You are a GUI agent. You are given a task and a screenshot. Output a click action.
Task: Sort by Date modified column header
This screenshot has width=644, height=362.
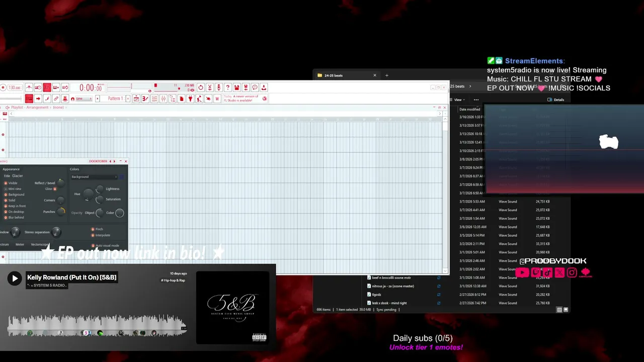tap(470, 109)
